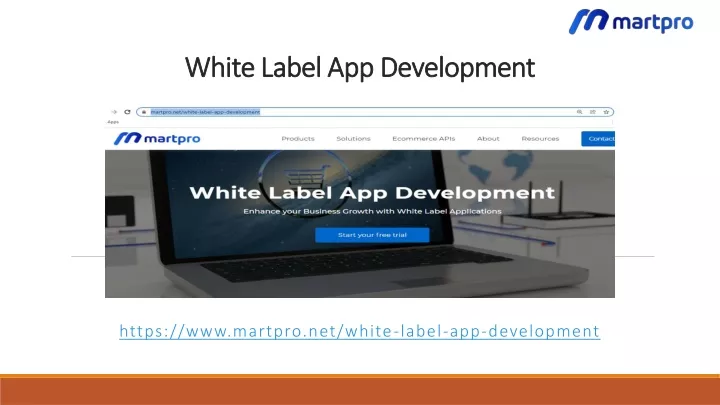Click the Enhance your Business Growth subtitle

coord(372,211)
